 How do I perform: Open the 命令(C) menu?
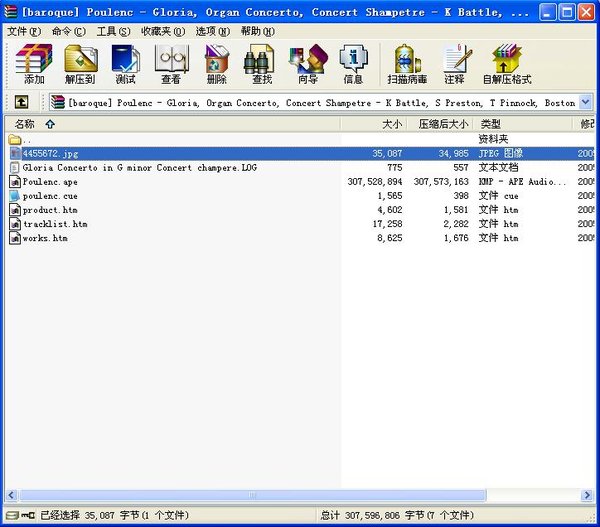68,31
